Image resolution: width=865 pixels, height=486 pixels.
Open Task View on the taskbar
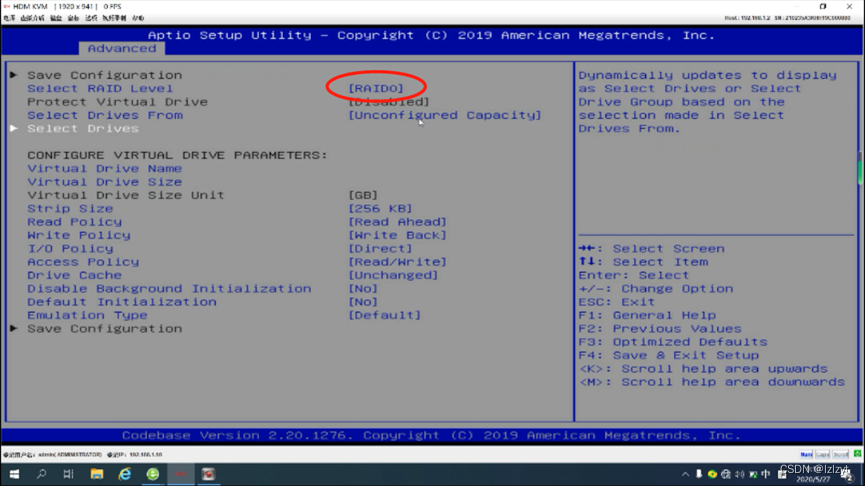(68, 474)
